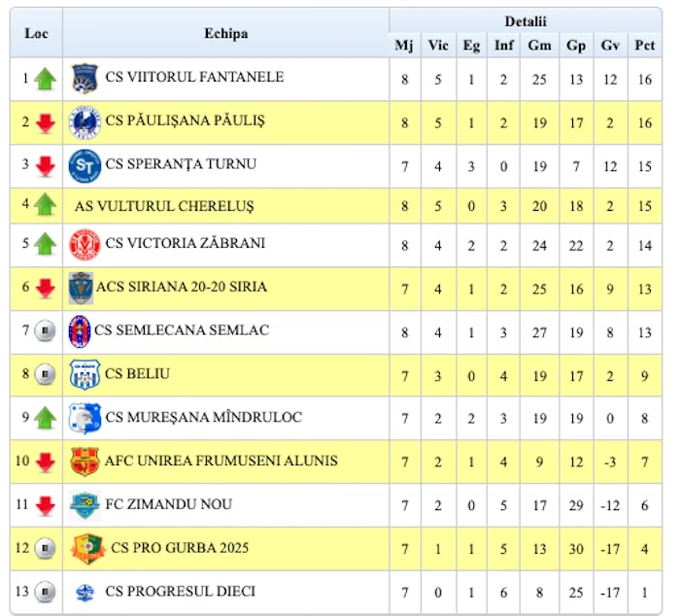The width and height of the screenshot is (680, 616).
Task: Click CS Semlecana Semlac club badge
Action: point(80,330)
